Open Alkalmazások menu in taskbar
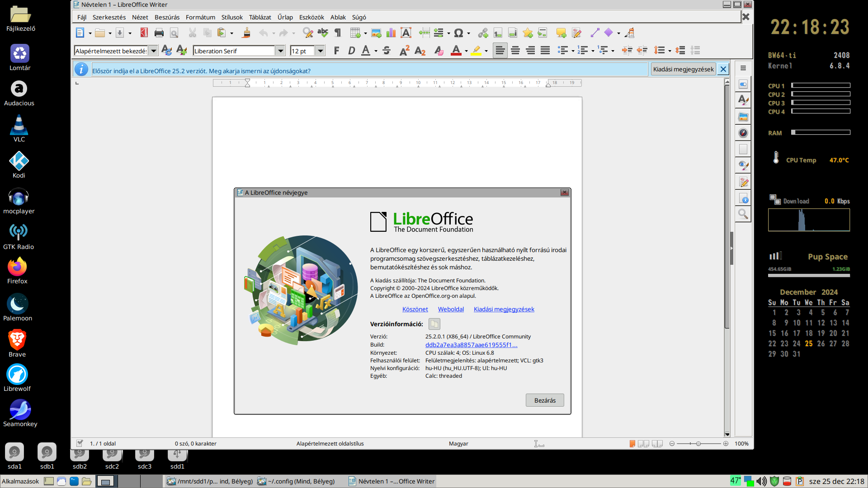Screen dimensions: 868x488 click(20, 481)
